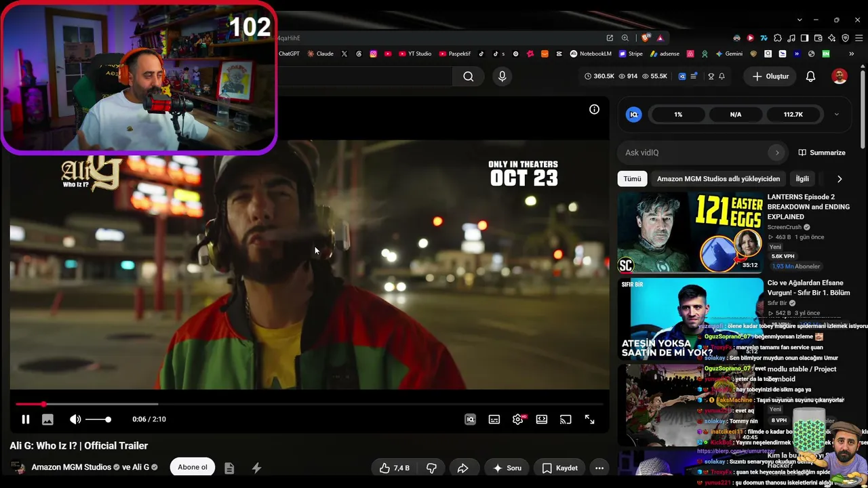
Task: Toggle the browser sidebar panel icon
Action: tap(804, 38)
